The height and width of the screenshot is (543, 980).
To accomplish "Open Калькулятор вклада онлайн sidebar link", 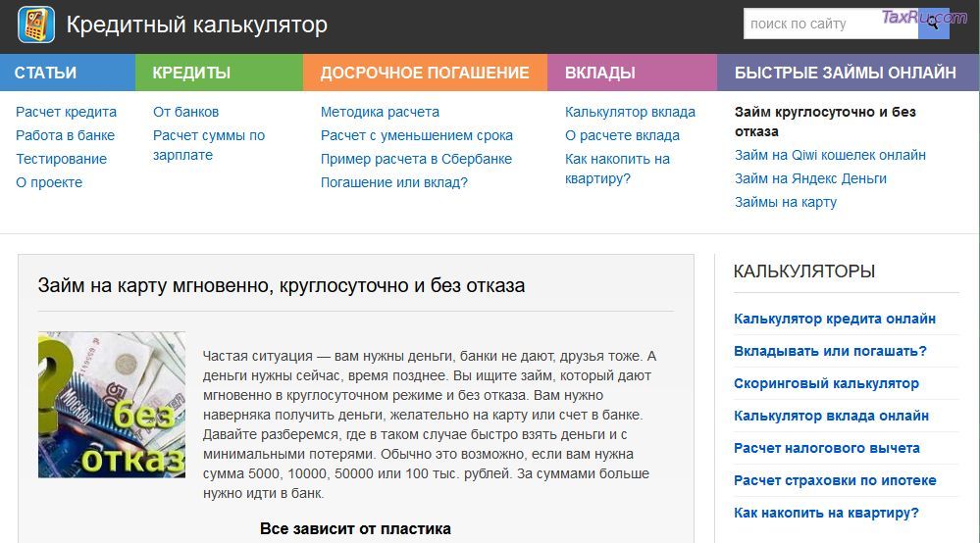I will click(831, 417).
